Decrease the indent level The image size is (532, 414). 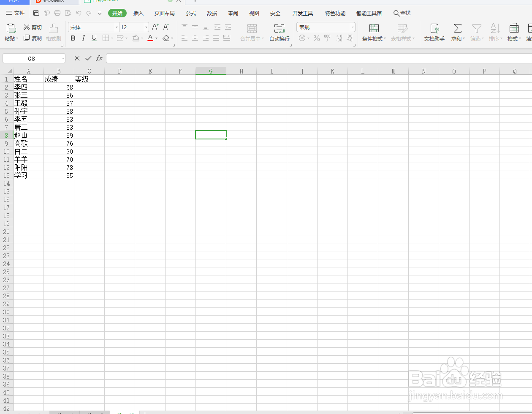click(217, 27)
